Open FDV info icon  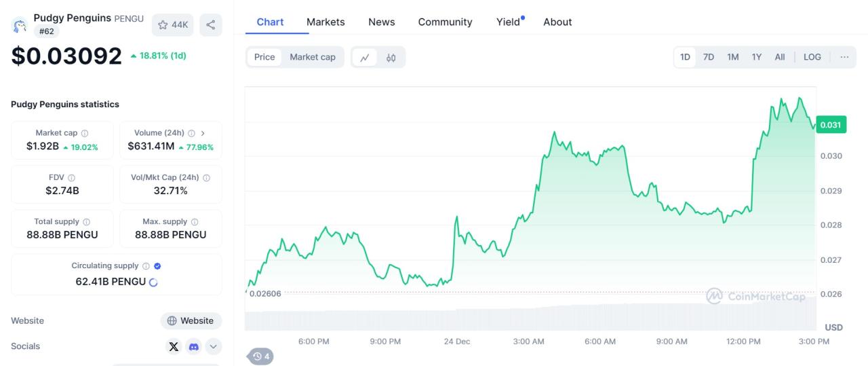71,178
